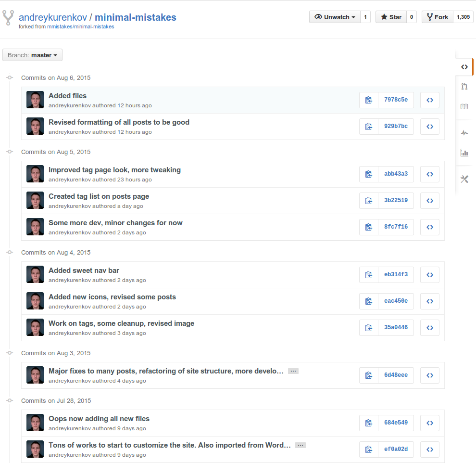The image size is (476, 463).
Task: Open the 'Added files' commit title
Action: pyautogui.click(x=67, y=96)
